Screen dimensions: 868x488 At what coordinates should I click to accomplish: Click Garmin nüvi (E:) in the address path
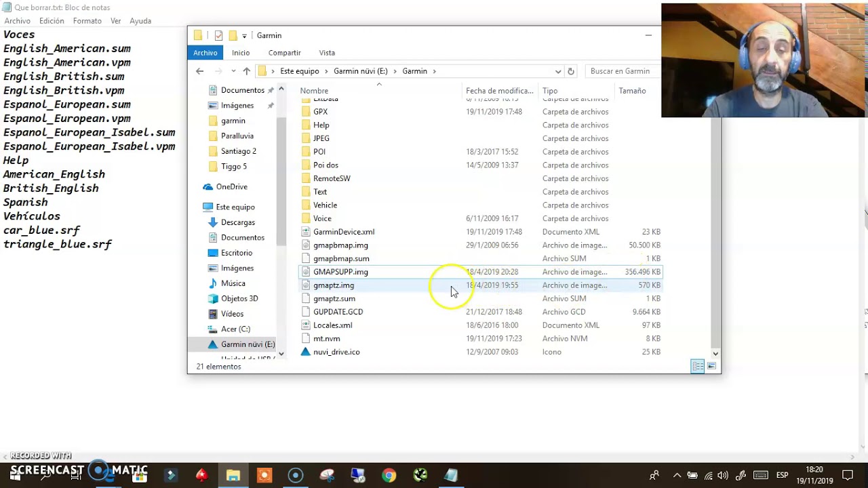(x=361, y=71)
